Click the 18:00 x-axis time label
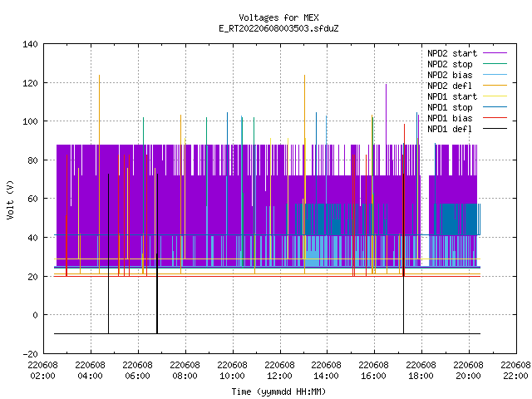Screen dimensions: 532x399 421,376
